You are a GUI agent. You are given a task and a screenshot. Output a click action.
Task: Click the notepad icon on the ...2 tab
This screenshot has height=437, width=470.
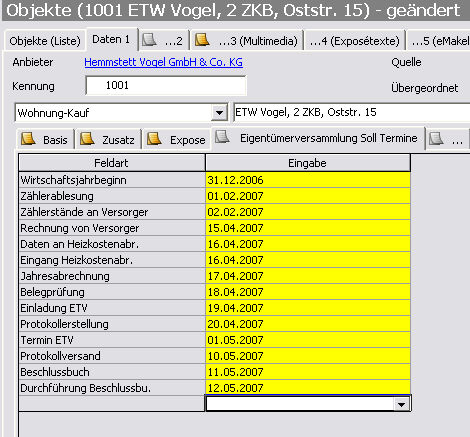[149, 40]
